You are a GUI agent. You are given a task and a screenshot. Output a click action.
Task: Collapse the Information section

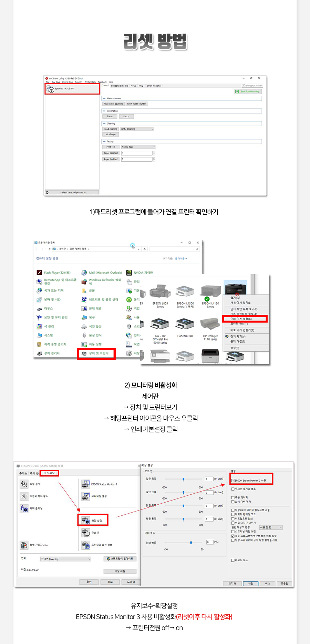pyautogui.click(x=104, y=111)
